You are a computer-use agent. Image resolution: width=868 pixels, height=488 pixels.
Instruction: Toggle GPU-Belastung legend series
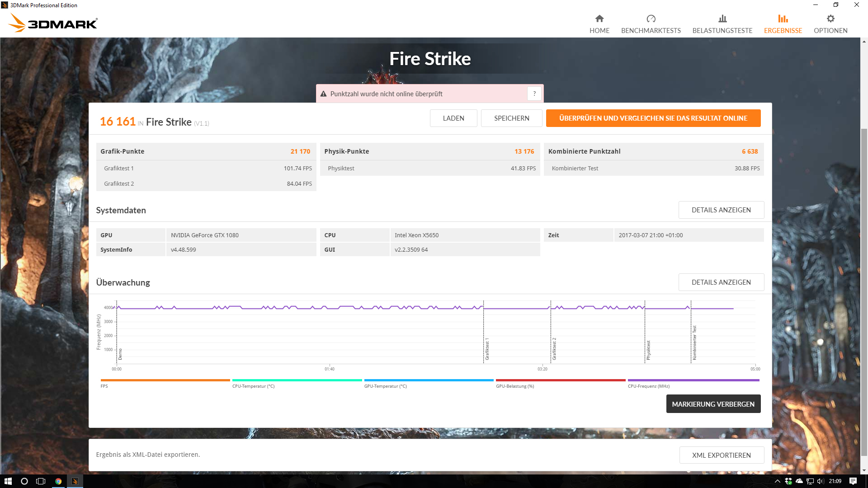[x=560, y=380]
